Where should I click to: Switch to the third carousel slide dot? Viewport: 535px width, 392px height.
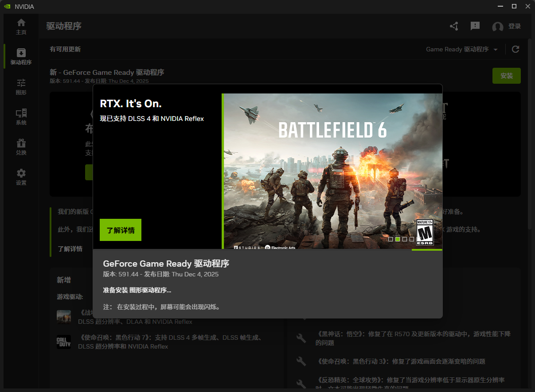coord(405,239)
